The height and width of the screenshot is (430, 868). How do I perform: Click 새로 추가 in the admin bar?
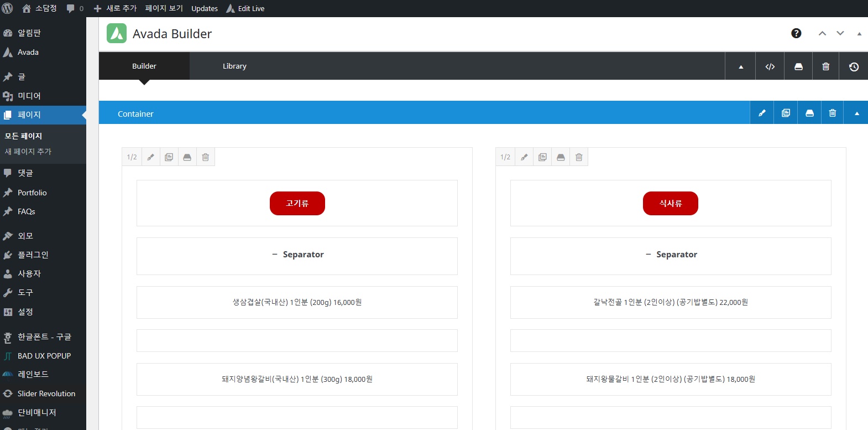point(115,8)
